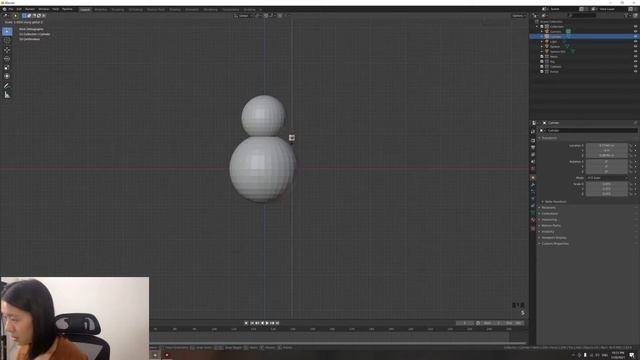Image resolution: width=640 pixels, height=360 pixels.
Task: Expand the Delta Transform subpanel
Action: point(553,202)
